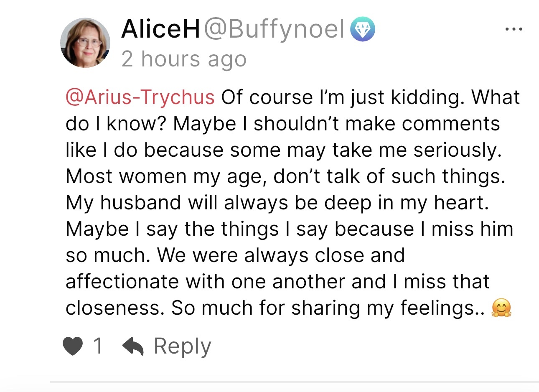Open the three-dot more options menu
This screenshot has height=392, width=539.
click(514, 30)
